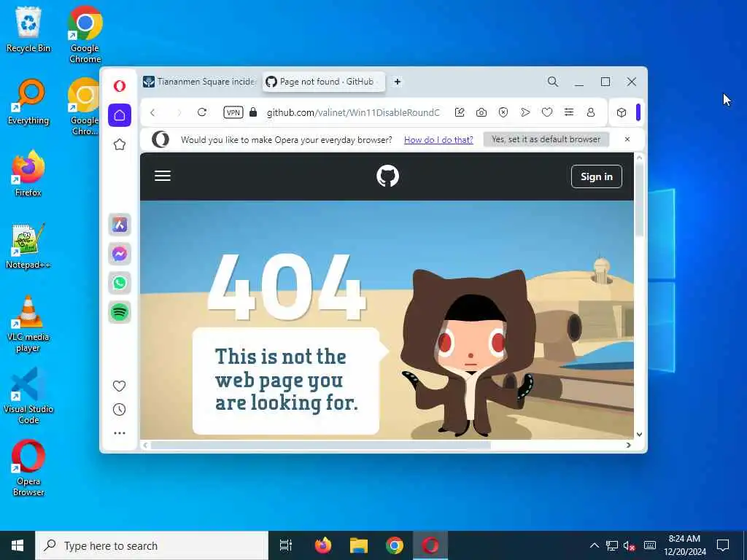Open Spotify player in the sidebar
Image resolution: width=747 pixels, height=560 pixels.
click(x=120, y=312)
